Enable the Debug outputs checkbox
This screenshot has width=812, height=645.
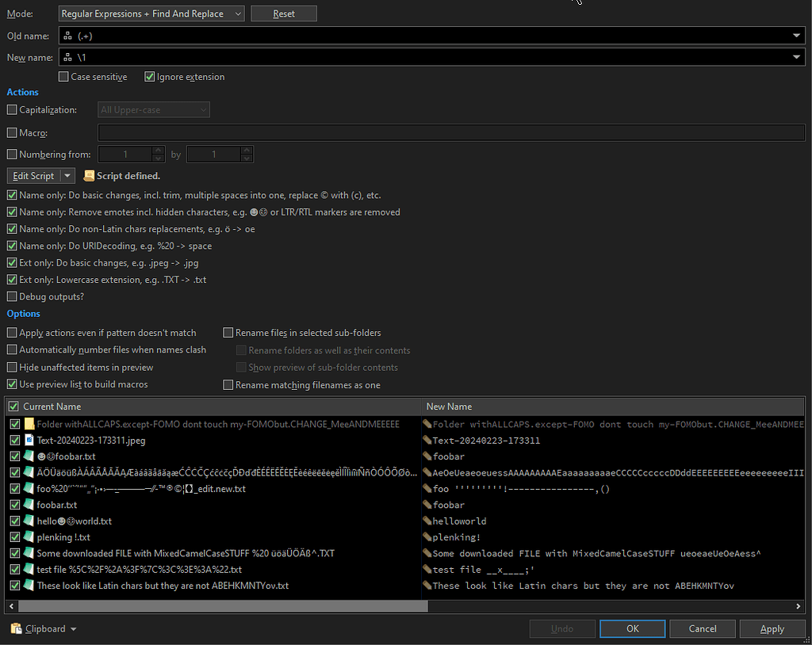(x=12, y=298)
